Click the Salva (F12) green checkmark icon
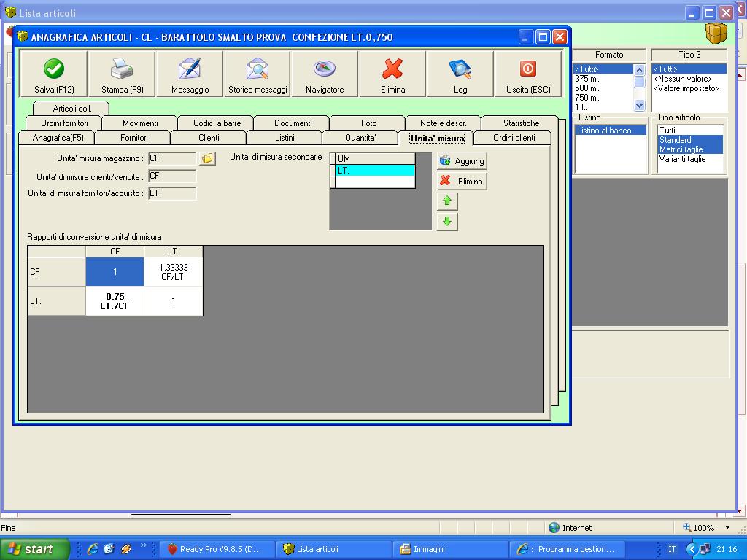The image size is (747, 560). 54,69
